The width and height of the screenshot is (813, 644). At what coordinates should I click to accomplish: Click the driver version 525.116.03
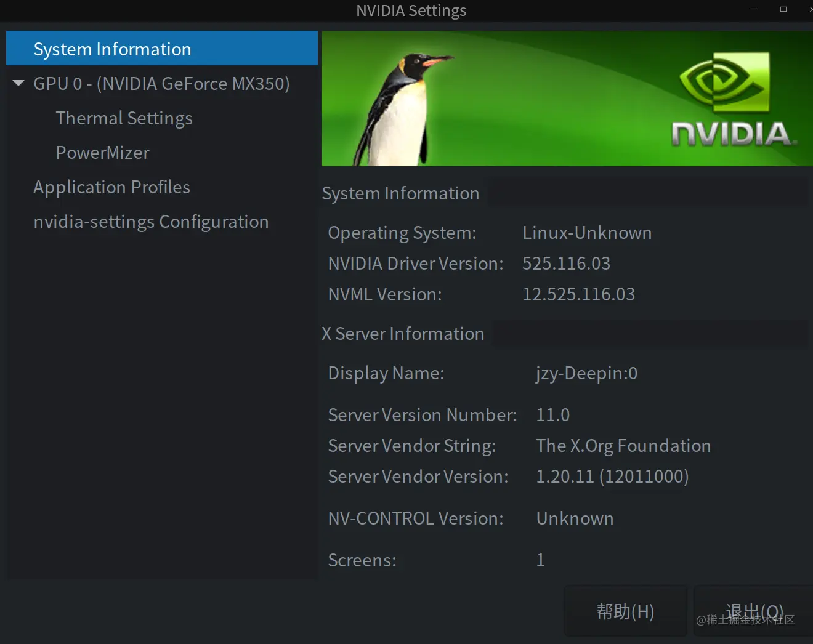tap(566, 264)
